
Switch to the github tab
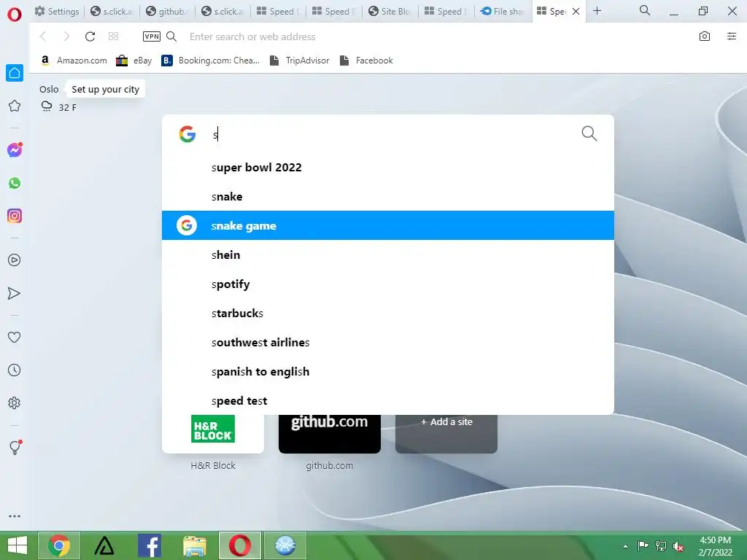pos(167,11)
